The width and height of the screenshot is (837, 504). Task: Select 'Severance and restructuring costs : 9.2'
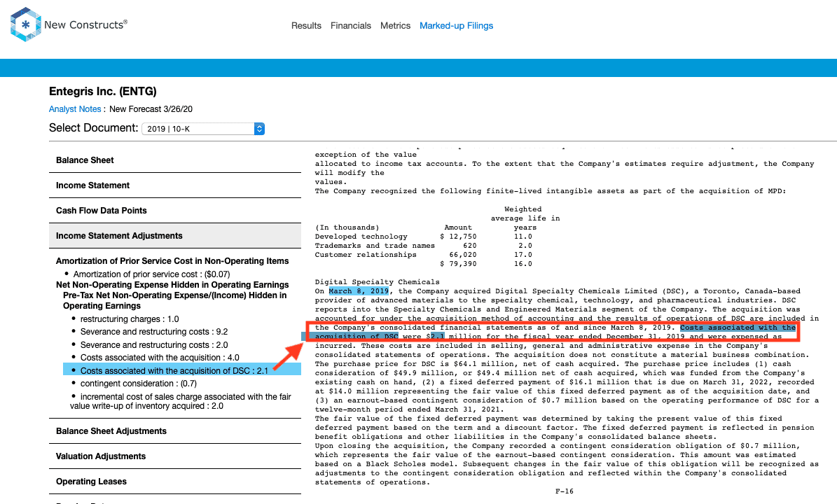(x=154, y=332)
